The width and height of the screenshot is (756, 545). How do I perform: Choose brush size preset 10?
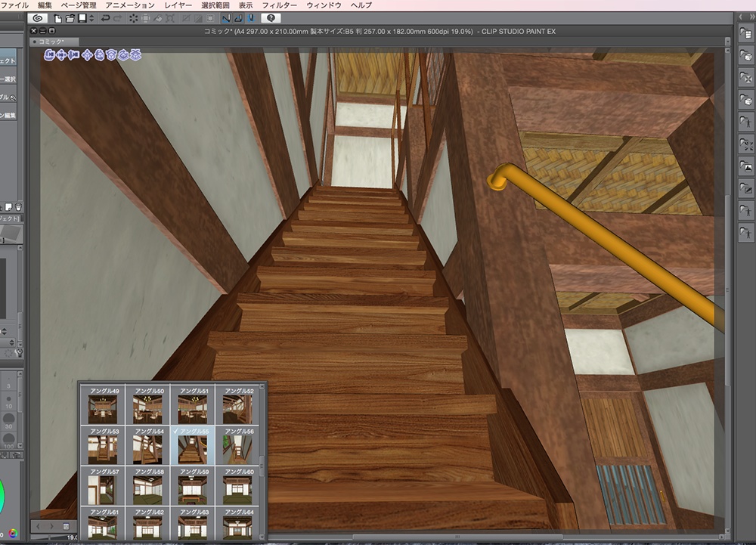pos(8,401)
